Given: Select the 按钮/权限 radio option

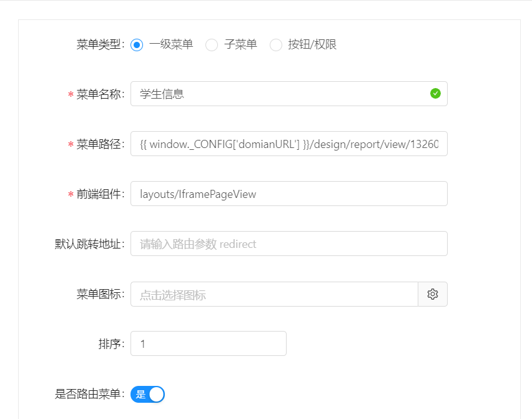Looking at the screenshot, I should pos(275,45).
